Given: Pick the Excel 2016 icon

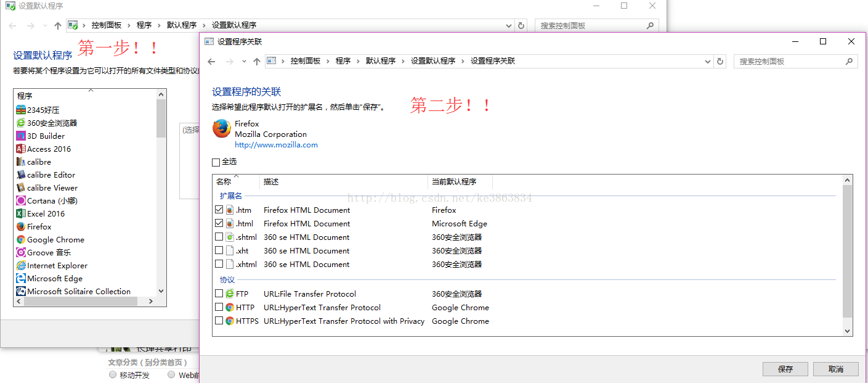Looking at the screenshot, I should click(21, 213).
